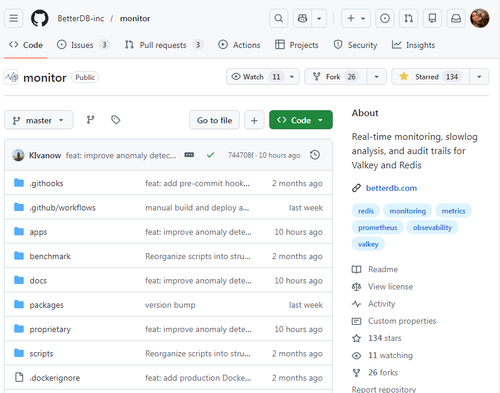
Task: Open the .githooks folder
Action: [46, 183]
